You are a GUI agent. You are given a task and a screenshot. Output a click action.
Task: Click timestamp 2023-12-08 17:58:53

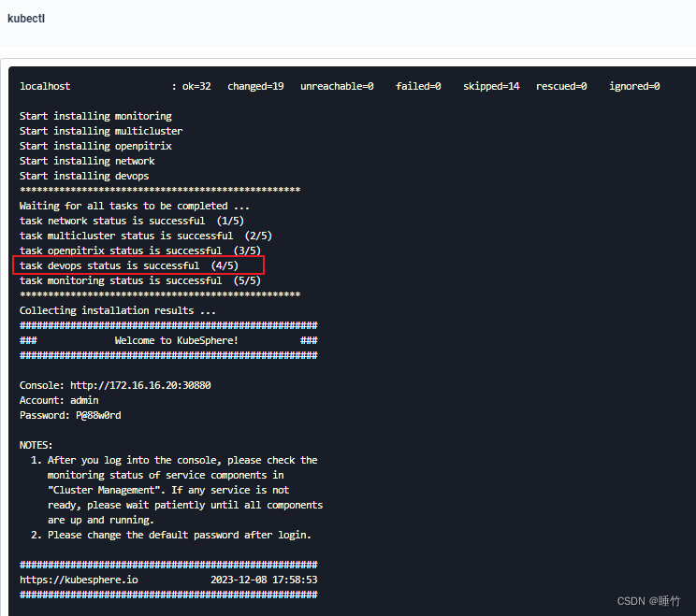coord(264,580)
